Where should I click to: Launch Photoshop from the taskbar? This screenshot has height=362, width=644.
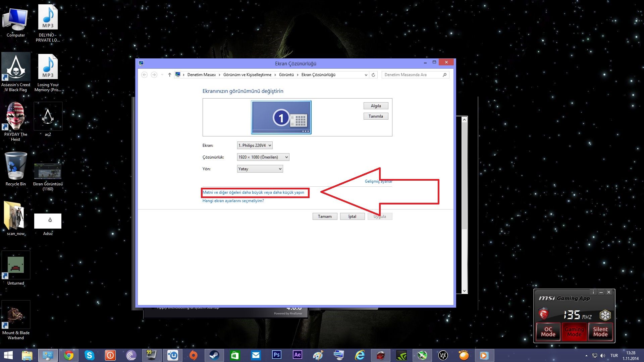276,355
